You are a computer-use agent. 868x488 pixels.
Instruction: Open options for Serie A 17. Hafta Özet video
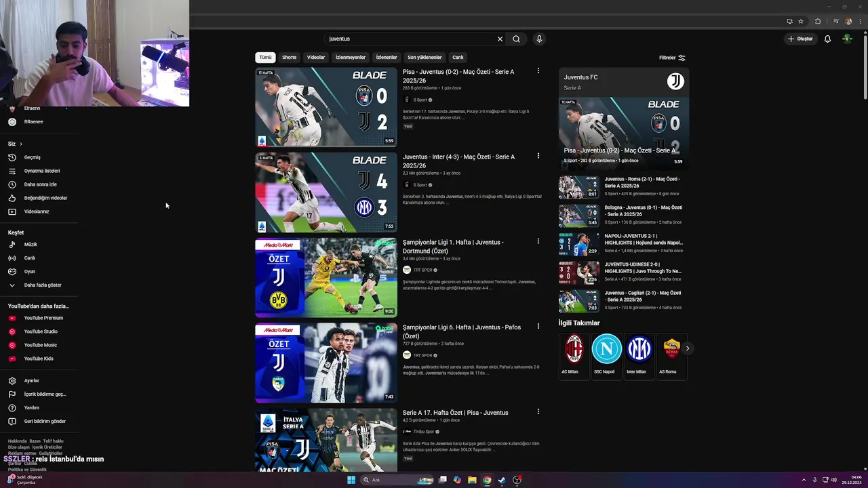pyautogui.click(x=538, y=411)
